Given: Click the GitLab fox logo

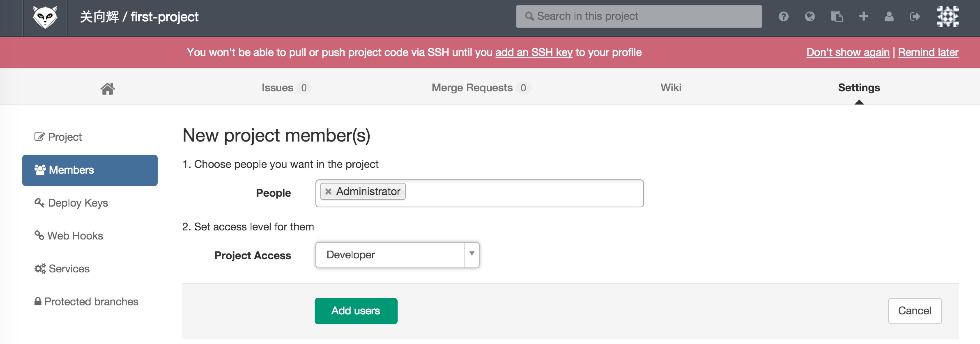Looking at the screenshot, I should (45, 17).
